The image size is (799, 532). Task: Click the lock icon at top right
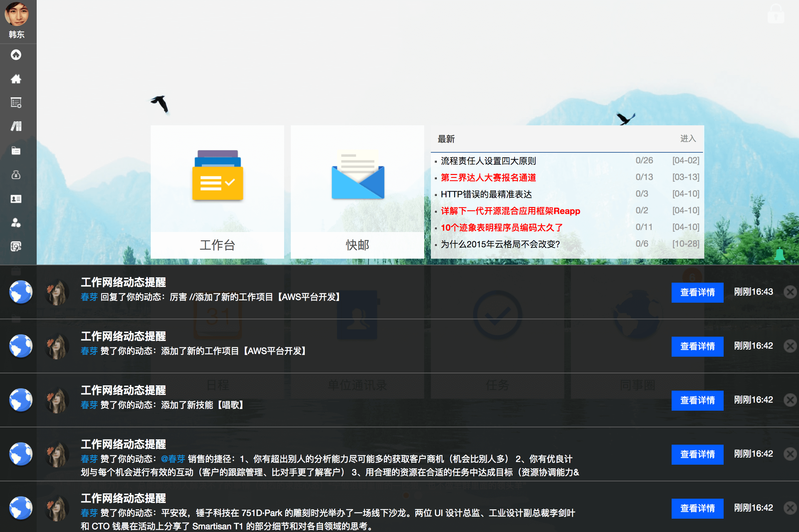[x=776, y=14]
